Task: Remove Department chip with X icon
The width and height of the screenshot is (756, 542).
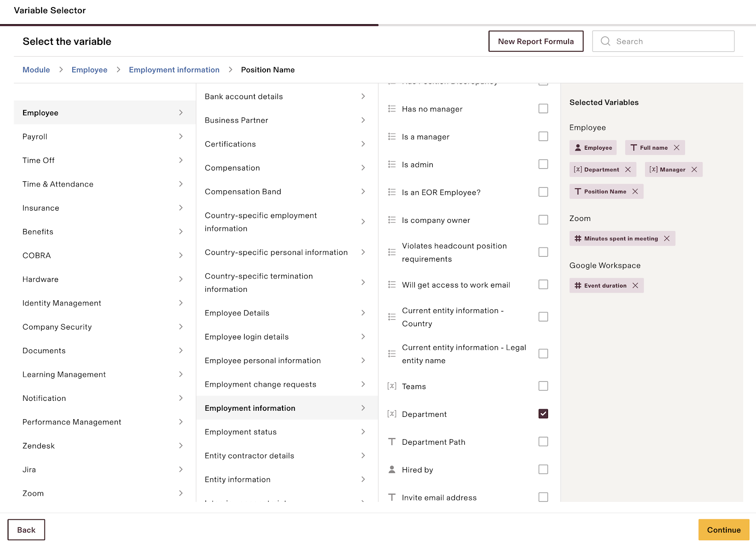Action: click(628, 169)
